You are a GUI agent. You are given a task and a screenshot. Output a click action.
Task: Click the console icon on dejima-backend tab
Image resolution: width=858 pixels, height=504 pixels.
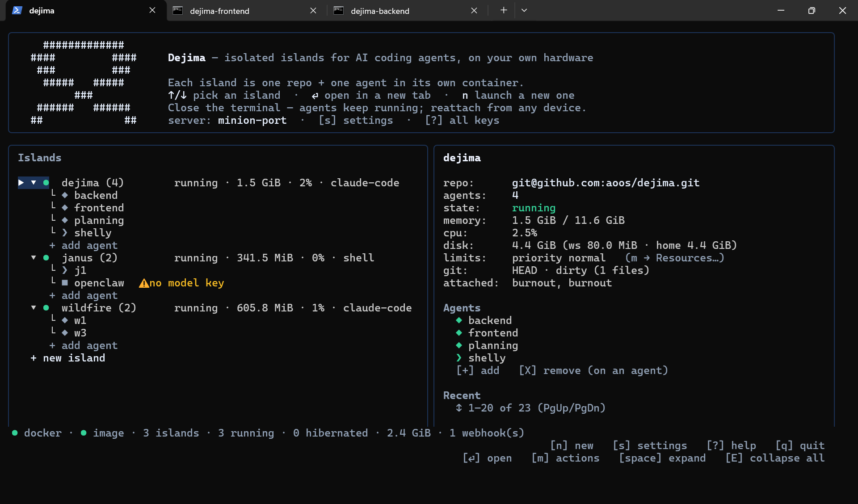click(x=339, y=10)
